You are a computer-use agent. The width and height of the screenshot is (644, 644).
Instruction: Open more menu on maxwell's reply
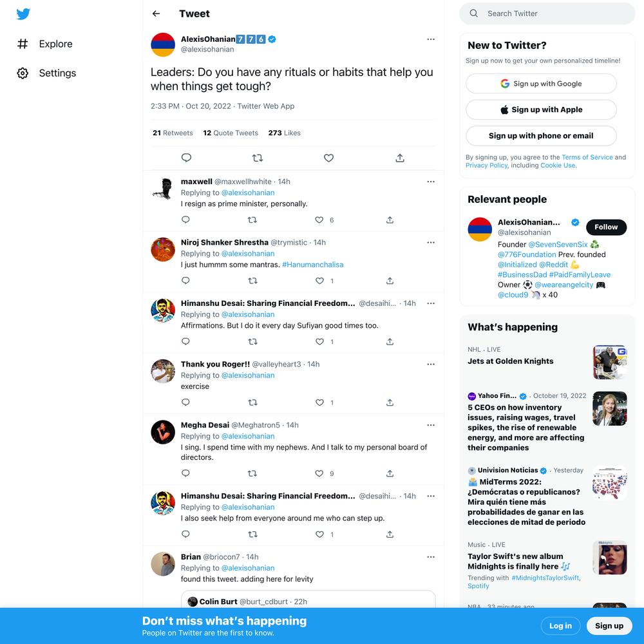click(x=430, y=182)
